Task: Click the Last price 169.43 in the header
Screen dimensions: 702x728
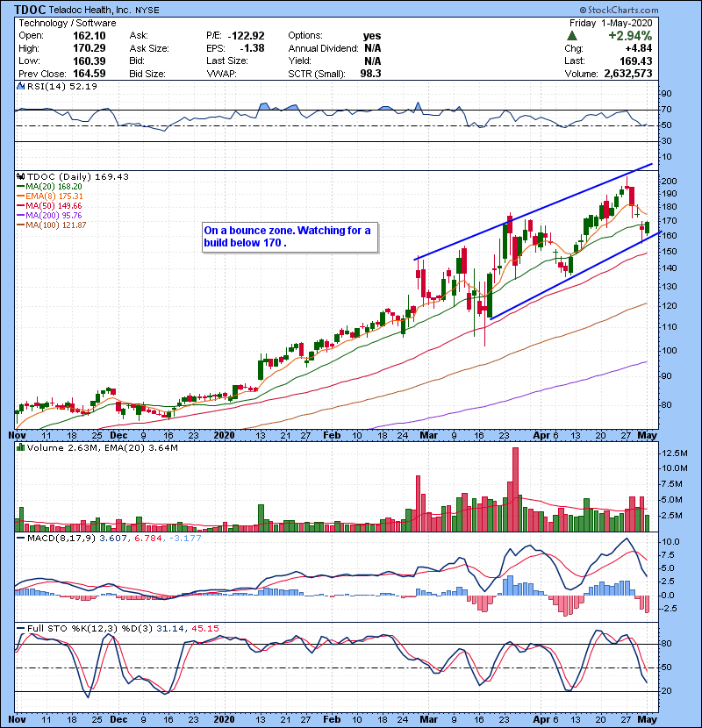Action: (636, 61)
